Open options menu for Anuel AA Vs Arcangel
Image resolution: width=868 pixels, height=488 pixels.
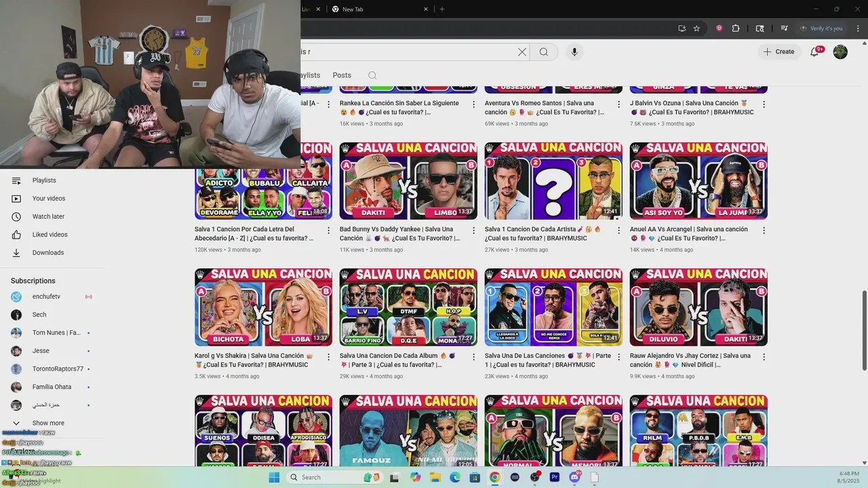pyautogui.click(x=764, y=230)
